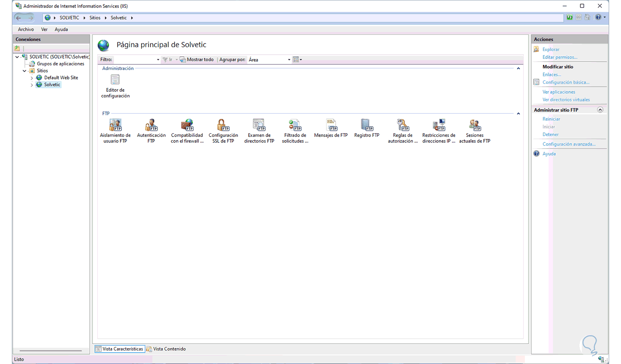Click the forward navigation arrow

point(30,18)
